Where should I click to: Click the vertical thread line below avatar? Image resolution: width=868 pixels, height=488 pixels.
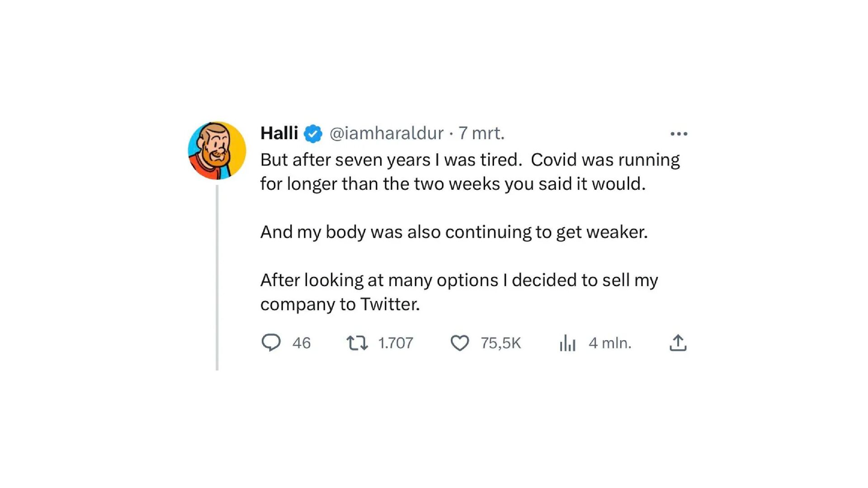click(x=217, y=278)
